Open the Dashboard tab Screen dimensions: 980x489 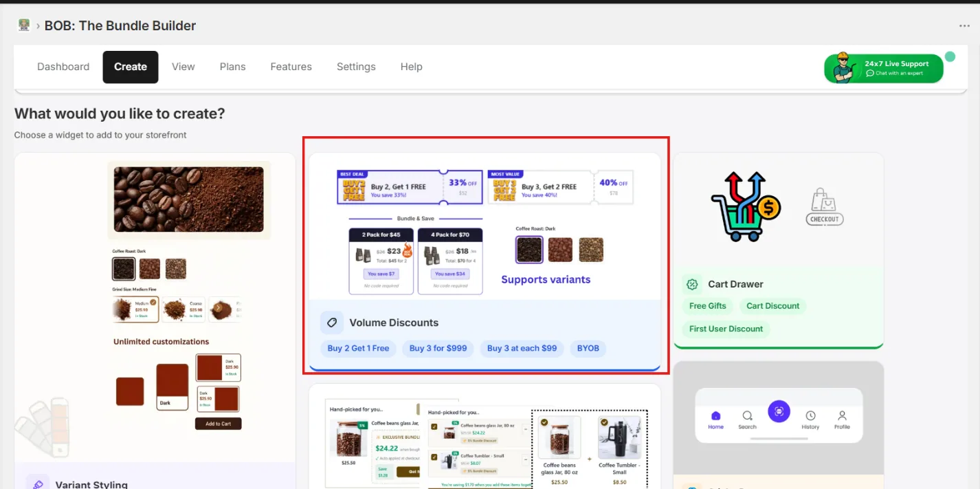coord(63,67)
